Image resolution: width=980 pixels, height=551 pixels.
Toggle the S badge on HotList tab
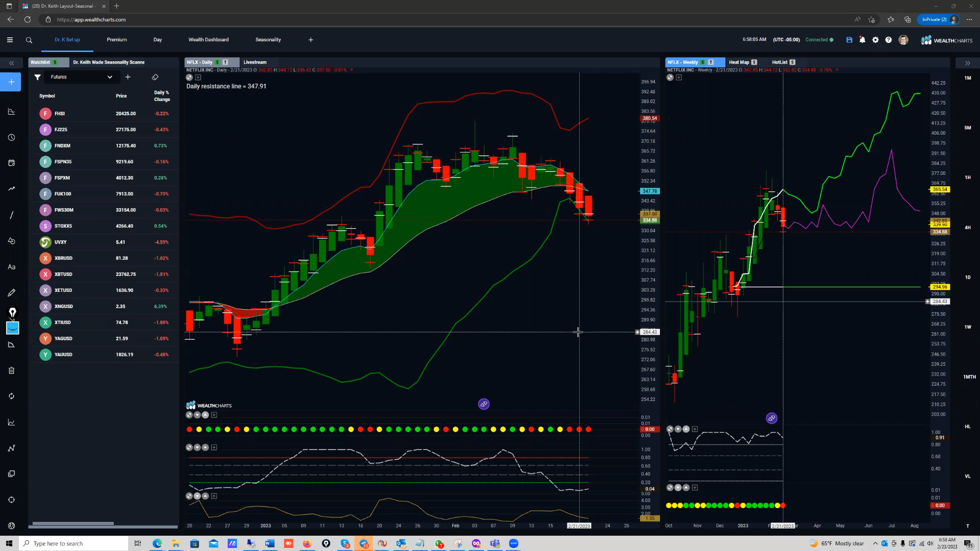pyautogui.click(x=793, y=62)
